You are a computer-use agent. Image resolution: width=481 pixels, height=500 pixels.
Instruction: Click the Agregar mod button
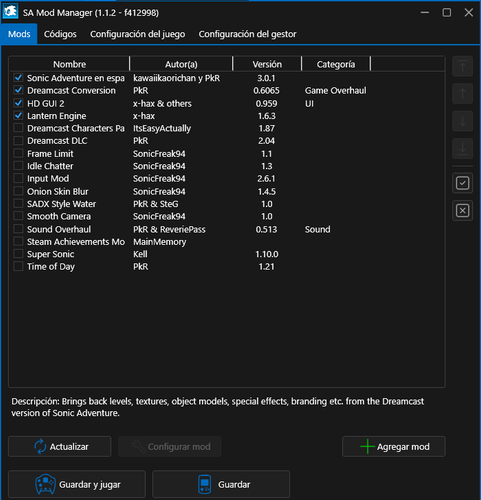click(x=394, y=447)
